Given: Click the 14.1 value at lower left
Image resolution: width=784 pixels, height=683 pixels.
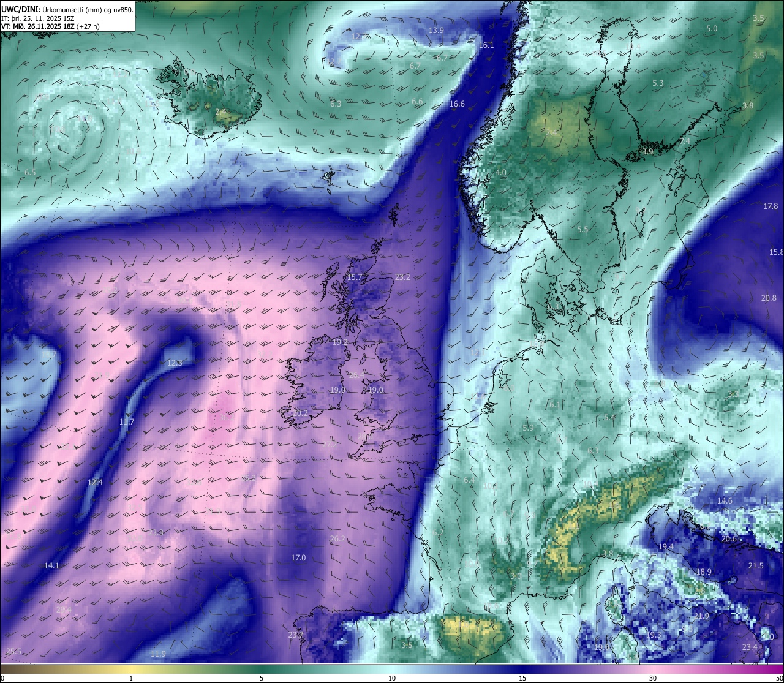Looking at the screenshot, I should (x=51, y=566).
